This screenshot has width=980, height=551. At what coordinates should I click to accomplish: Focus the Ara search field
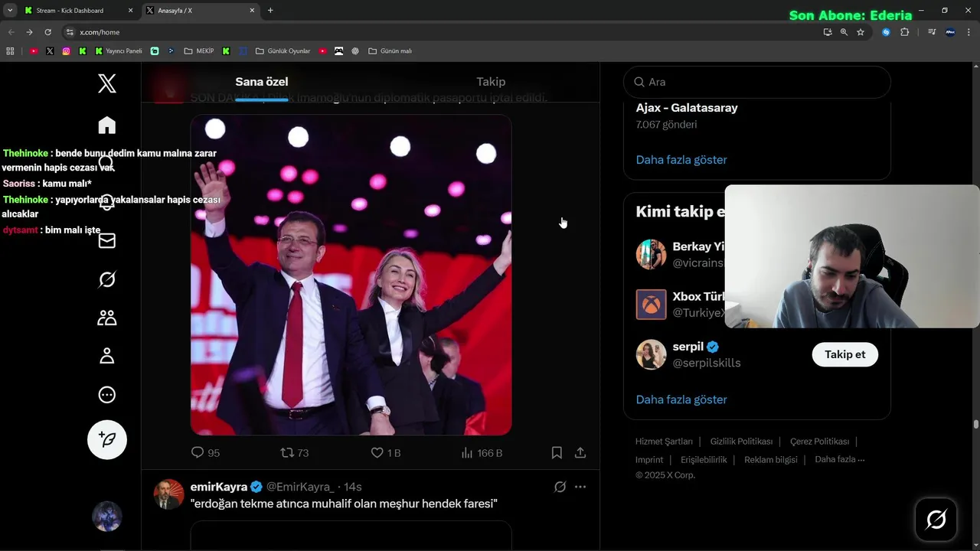757,82
